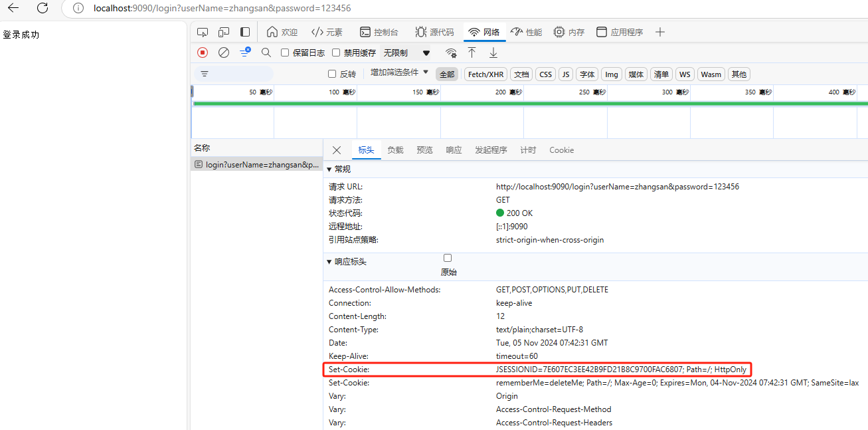Screen dimensions: 868x430
Task: Stop recording network log (red record icon)
Action: click(x=203, y=53)
